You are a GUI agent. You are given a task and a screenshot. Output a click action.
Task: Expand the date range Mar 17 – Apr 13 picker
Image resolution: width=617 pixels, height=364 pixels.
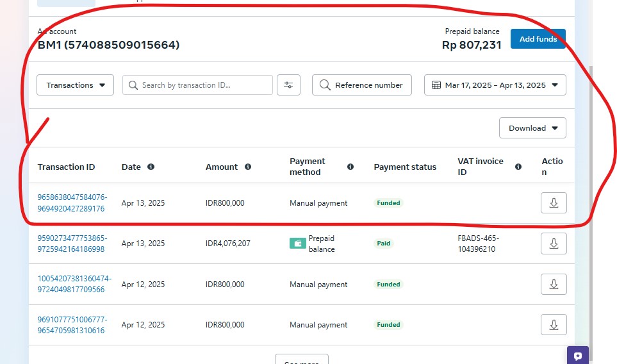[x=495, y=85]
